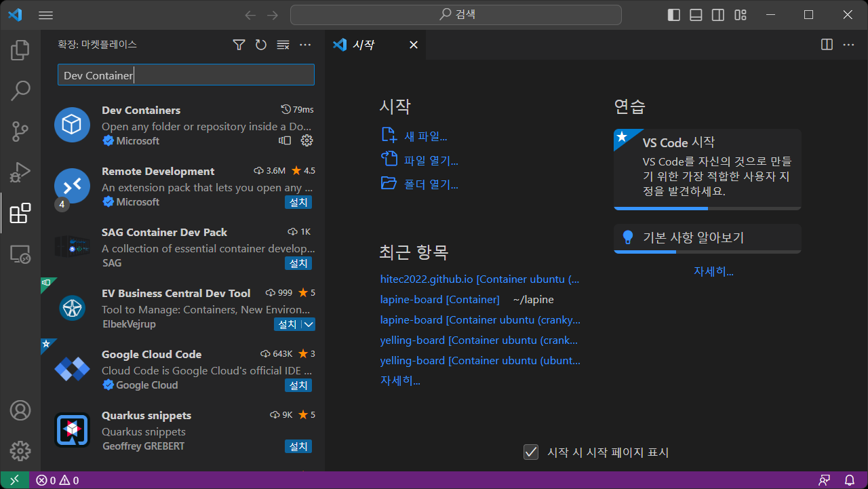Close the 시작 tab
Viewport: 868px width, 489px height.
point(413,45)
